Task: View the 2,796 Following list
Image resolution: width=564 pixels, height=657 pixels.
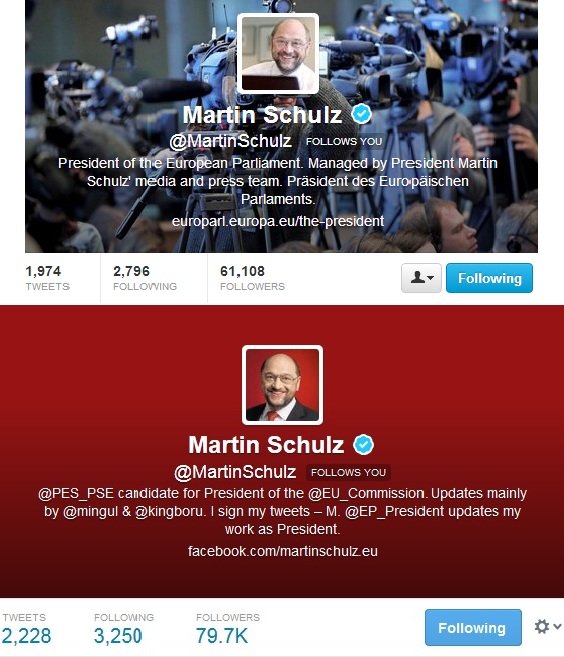Action: point(145,278)
